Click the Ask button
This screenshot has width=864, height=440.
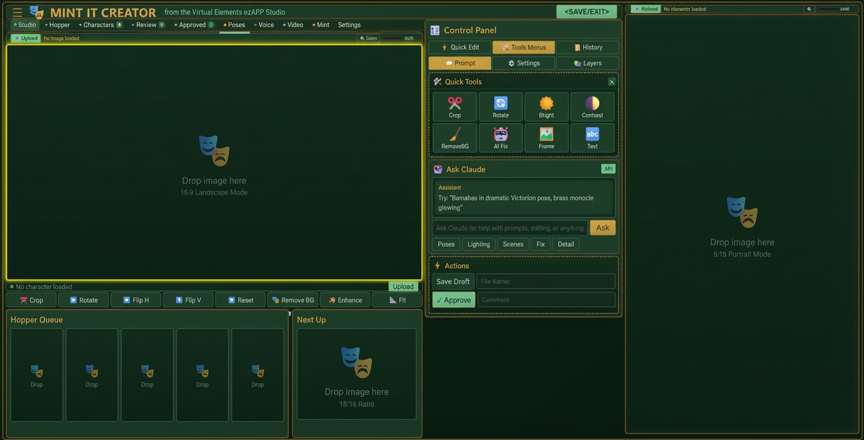click(x=602, y=228)
